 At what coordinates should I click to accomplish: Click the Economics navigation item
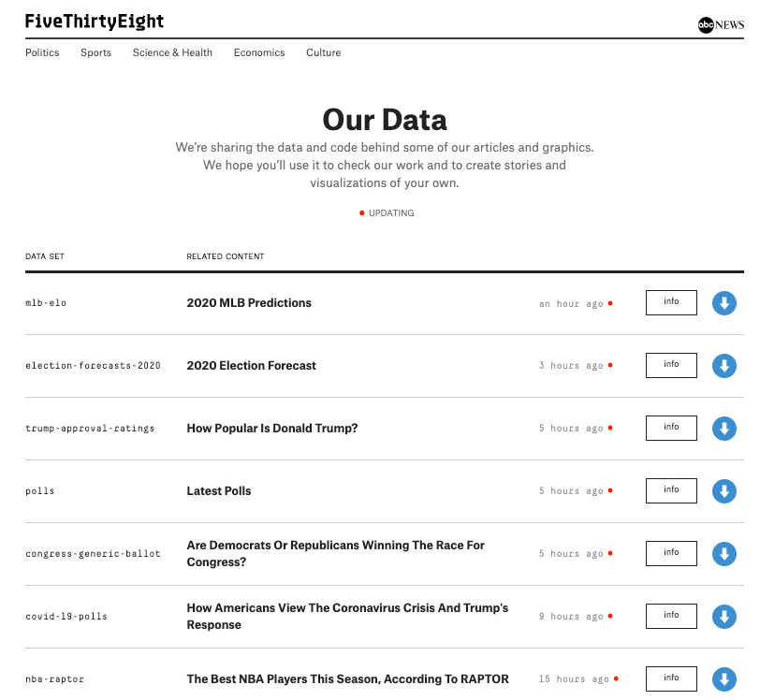259,53
